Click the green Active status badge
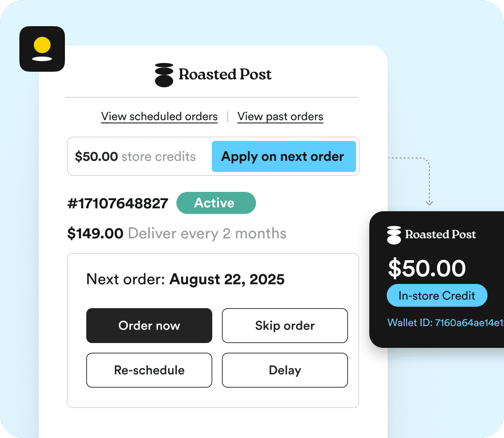The image size is (504, 438). [216, 203]
